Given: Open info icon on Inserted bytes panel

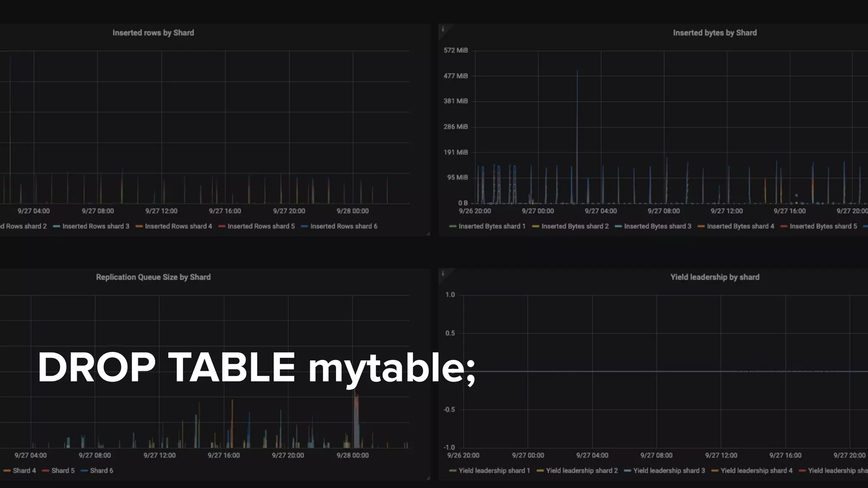Looking at the screenshot, I should click(443, 29).
